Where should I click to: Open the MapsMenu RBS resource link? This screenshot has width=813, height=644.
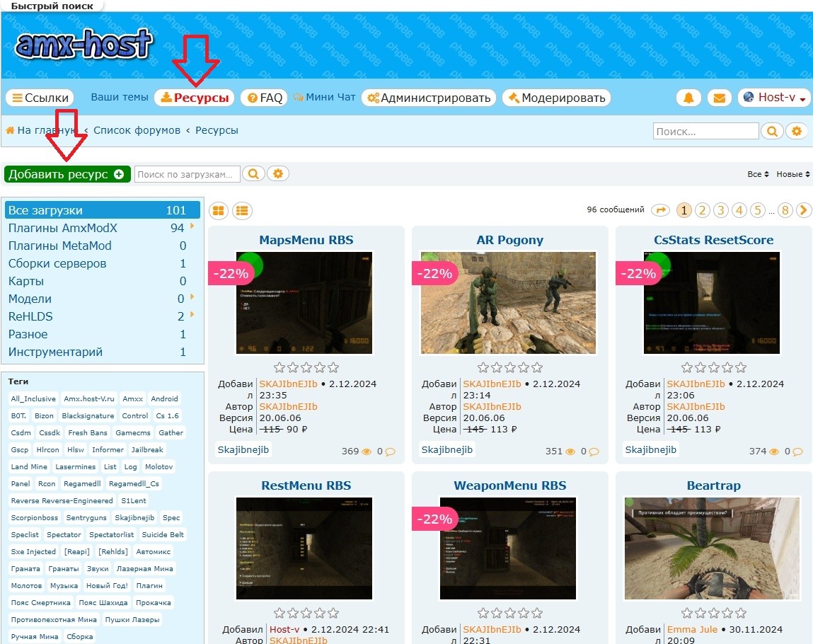point(306,240)
